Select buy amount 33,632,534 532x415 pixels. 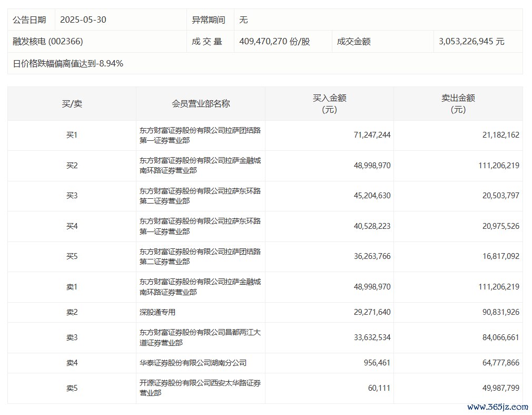[x=372, y=337]
